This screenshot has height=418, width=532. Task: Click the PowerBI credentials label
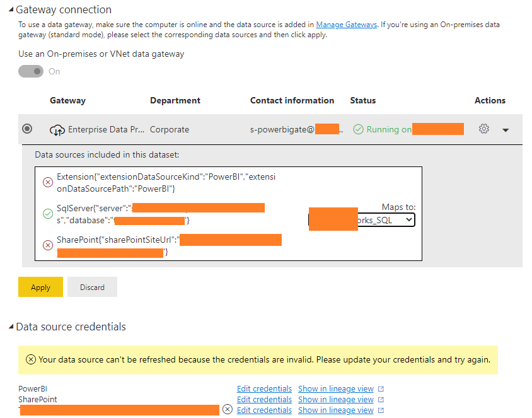coord(33,389)
